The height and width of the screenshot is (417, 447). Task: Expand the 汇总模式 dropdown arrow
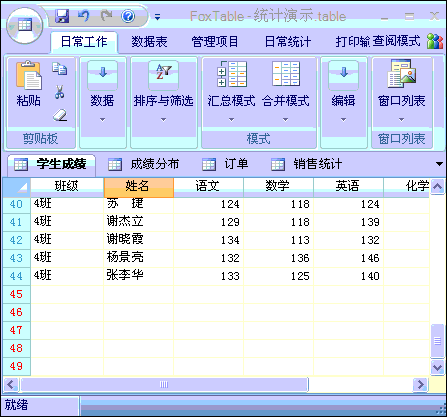(232, 120)
